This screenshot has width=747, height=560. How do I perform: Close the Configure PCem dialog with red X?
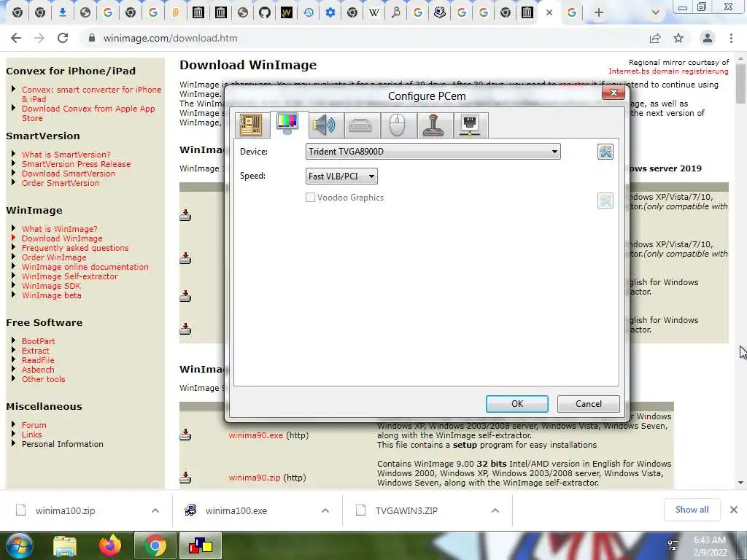[x=613, y=93]
